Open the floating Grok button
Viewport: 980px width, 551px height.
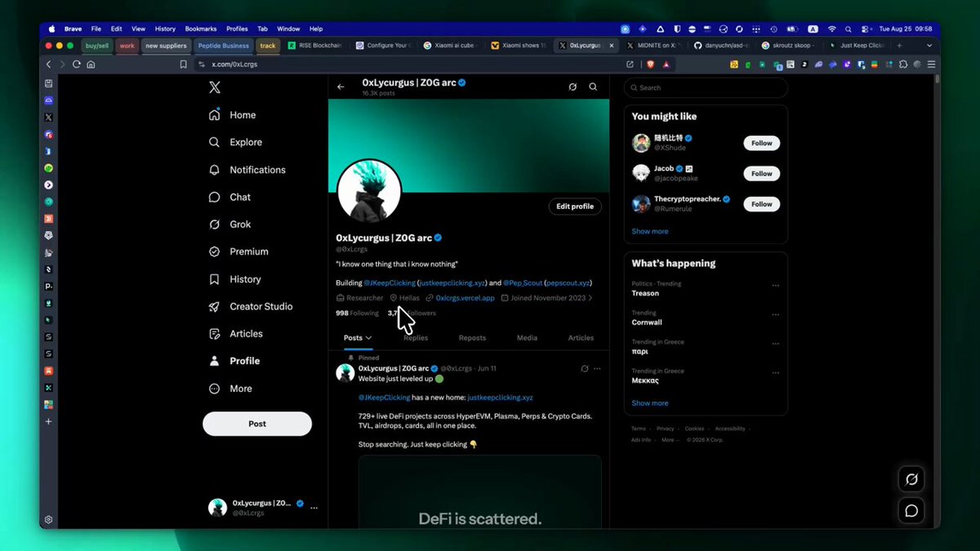[911, 479]
